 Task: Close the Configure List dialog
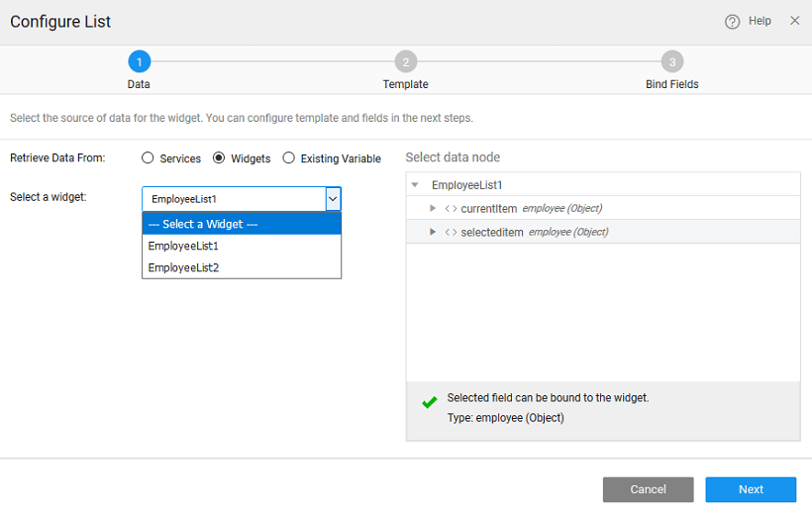[794, 21]
